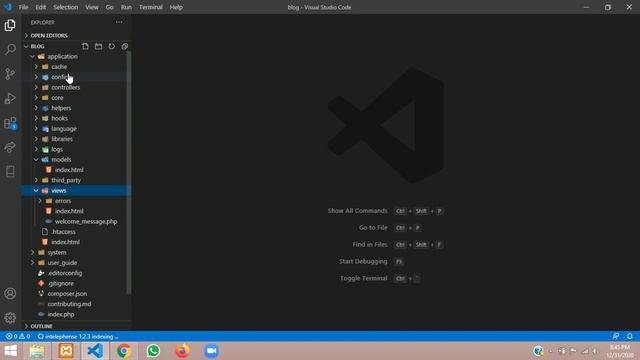
Task: Open the Go menu
Action: point(109,7)
